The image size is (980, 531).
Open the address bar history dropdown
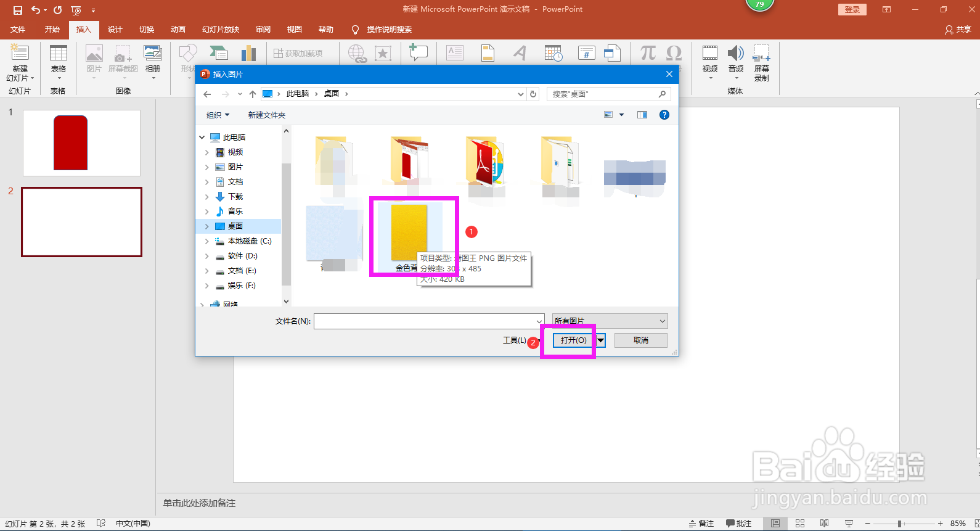521,94
